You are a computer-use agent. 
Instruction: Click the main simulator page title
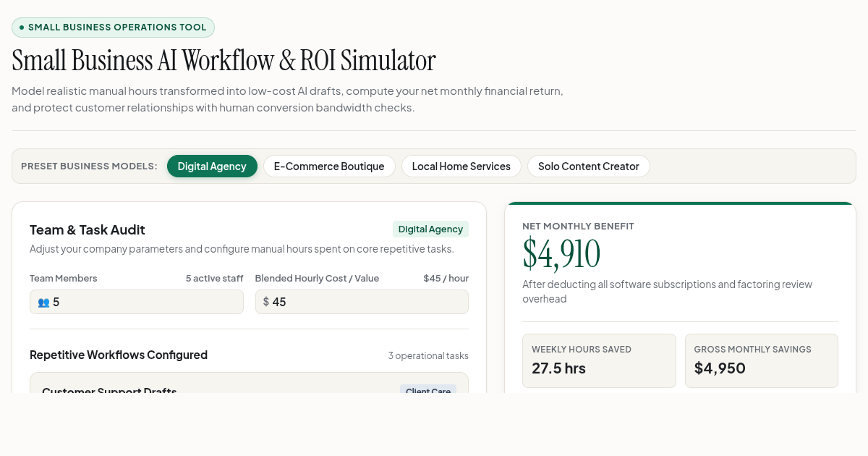224,60
